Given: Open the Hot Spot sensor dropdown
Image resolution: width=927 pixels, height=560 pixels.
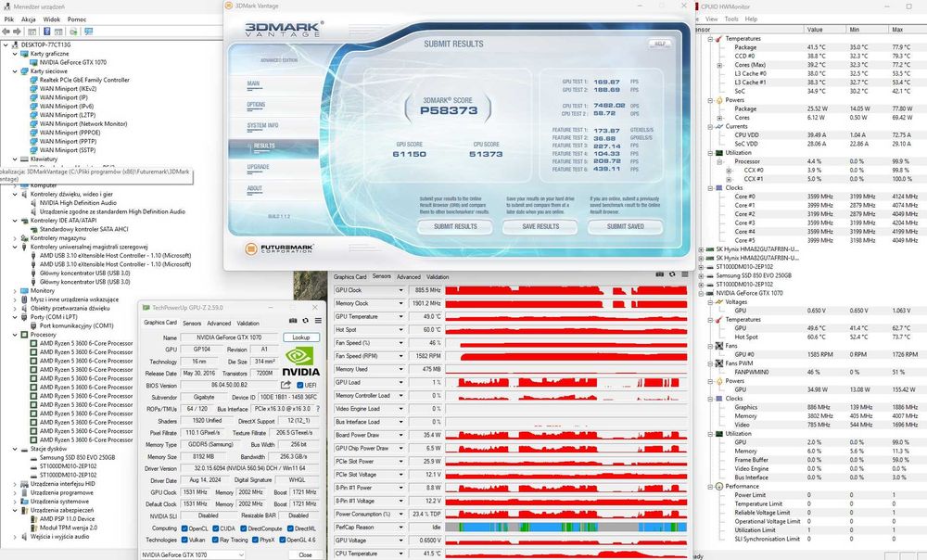Looking at the screenshot, I should point(400,330).
